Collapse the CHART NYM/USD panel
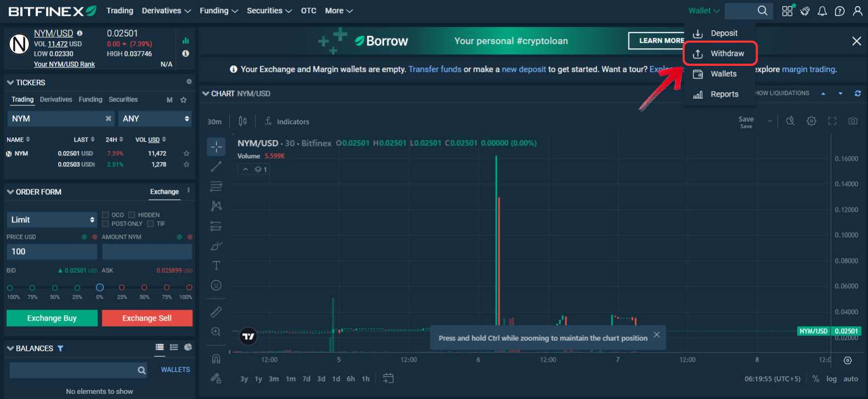 coord(206,93)
